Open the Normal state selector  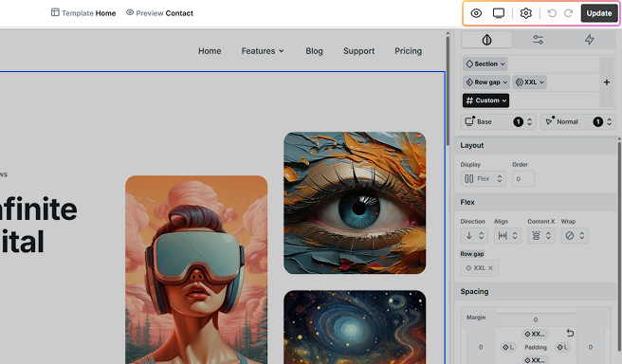pos(578,121)
